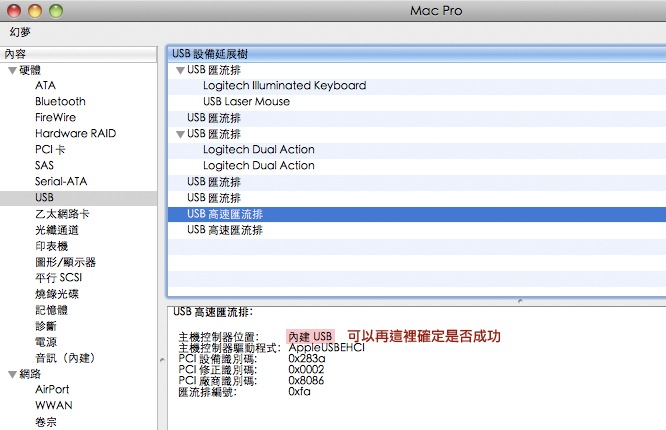Collapse the first USB 匯流排 triangle
The width and height of the screenshot is (666, 430).
[180, 71]
